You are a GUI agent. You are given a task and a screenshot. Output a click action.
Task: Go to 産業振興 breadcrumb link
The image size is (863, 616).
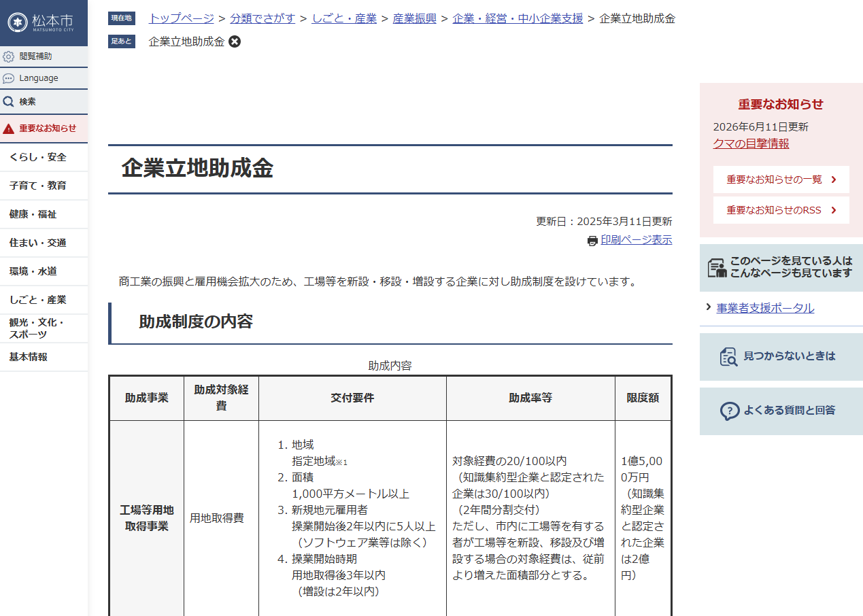[x=414, y=18]
